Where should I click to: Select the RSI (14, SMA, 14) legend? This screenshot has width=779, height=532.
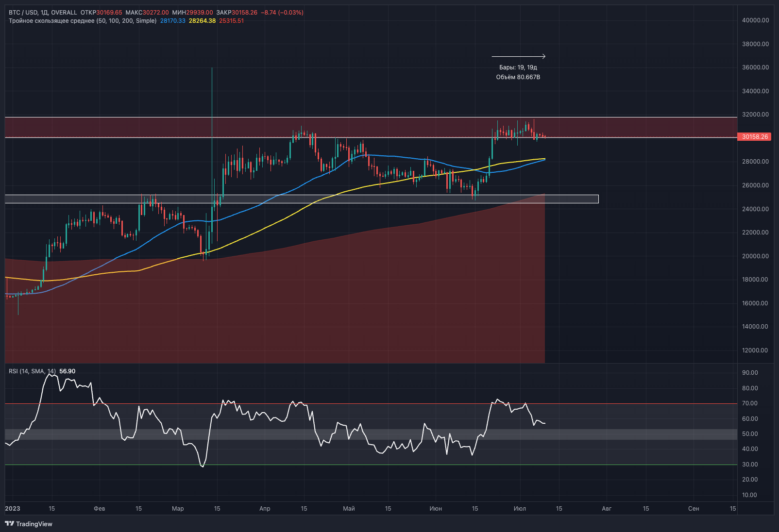(32, 371)
